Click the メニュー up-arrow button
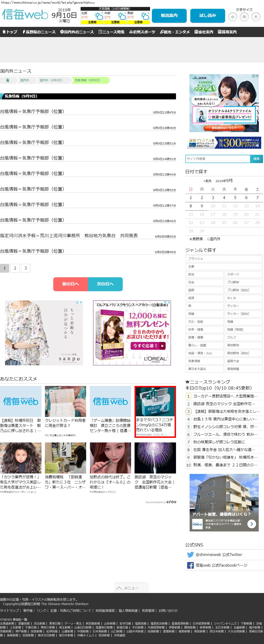 coord(131,588)
